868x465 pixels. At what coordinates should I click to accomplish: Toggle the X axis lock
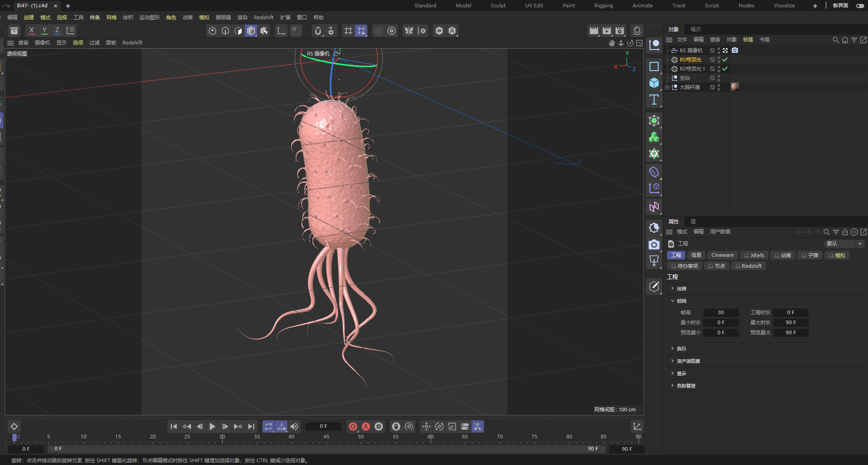tap(31, 30)
